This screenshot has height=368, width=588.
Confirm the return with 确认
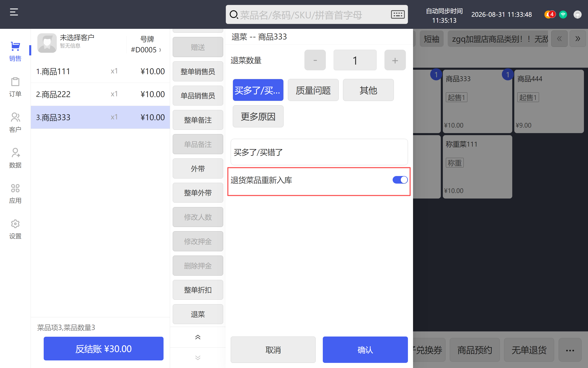(365, 350)
